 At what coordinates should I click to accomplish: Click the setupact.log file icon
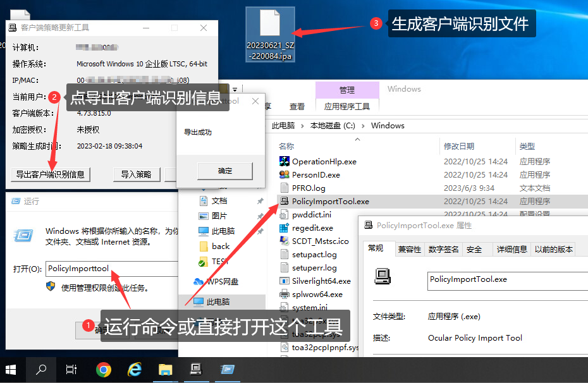point(285,255)
